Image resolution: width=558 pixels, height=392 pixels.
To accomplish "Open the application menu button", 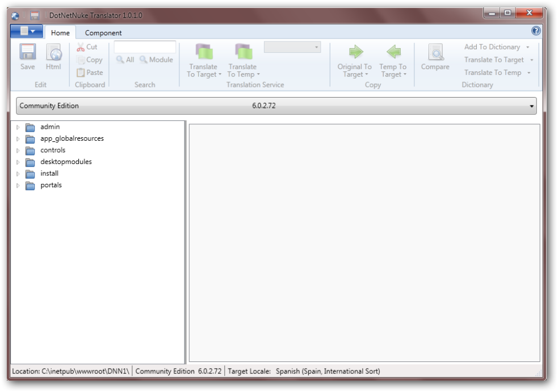I will click(x=27, y=31).
